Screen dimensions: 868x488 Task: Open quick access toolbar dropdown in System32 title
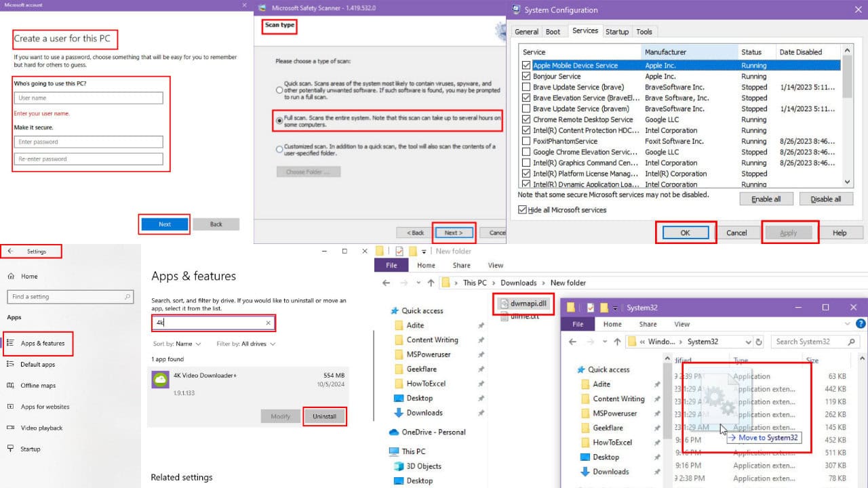click(x=615, y=308)
